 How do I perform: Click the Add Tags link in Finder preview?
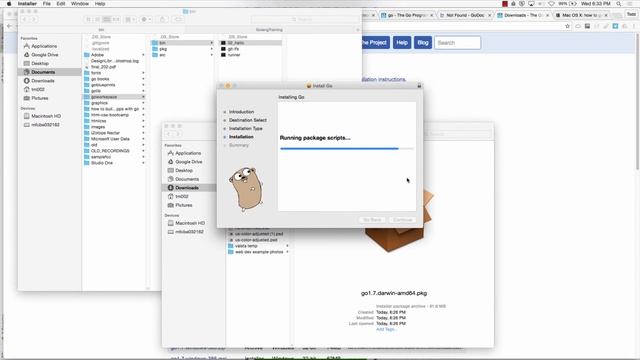pos(386,329)
